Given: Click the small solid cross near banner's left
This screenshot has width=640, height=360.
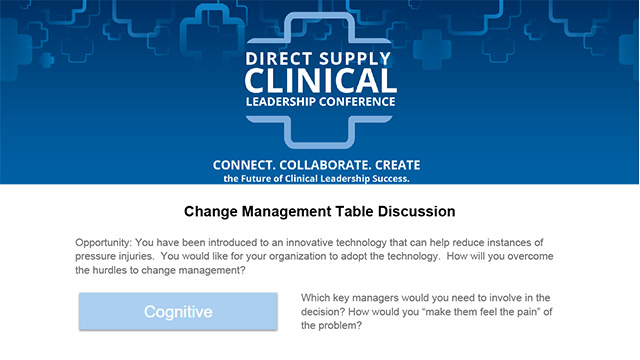Looking at the screenshot, I should [x=47, y=60].
